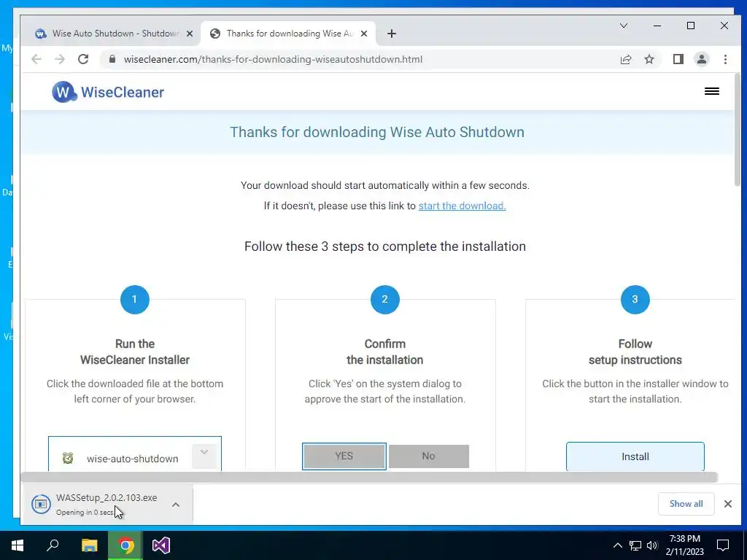Click the No button illustration
Viewport: 747px width, 560px height.
coord(429,456)
